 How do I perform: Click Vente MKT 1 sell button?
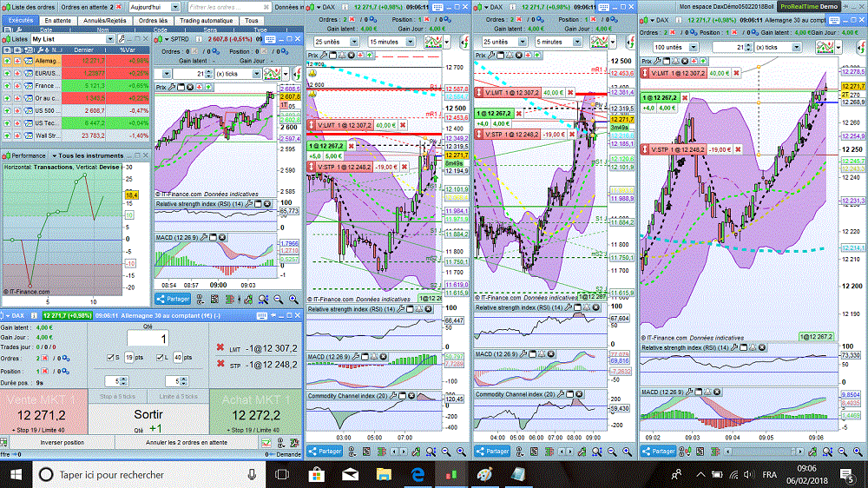coord(43,412)
